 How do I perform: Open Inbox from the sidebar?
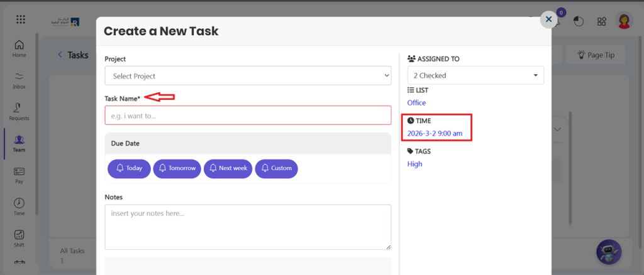pyautogui.click(x=19, y=80)
